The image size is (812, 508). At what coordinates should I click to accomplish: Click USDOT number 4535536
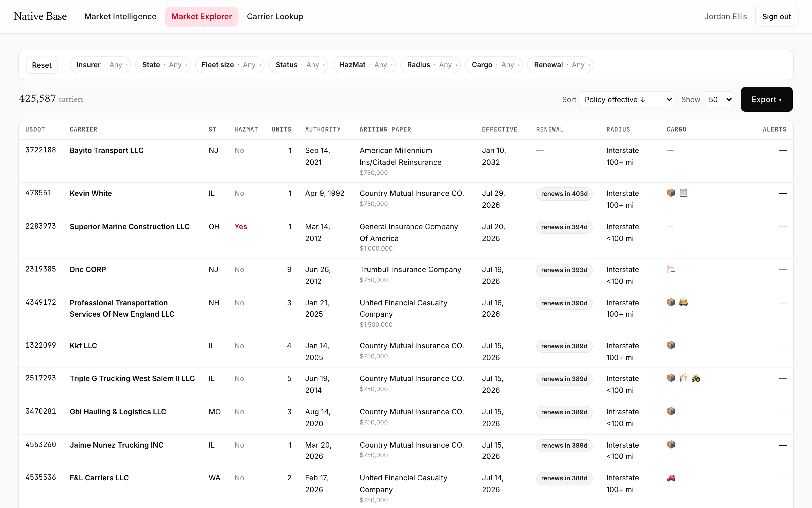(41, 477)
